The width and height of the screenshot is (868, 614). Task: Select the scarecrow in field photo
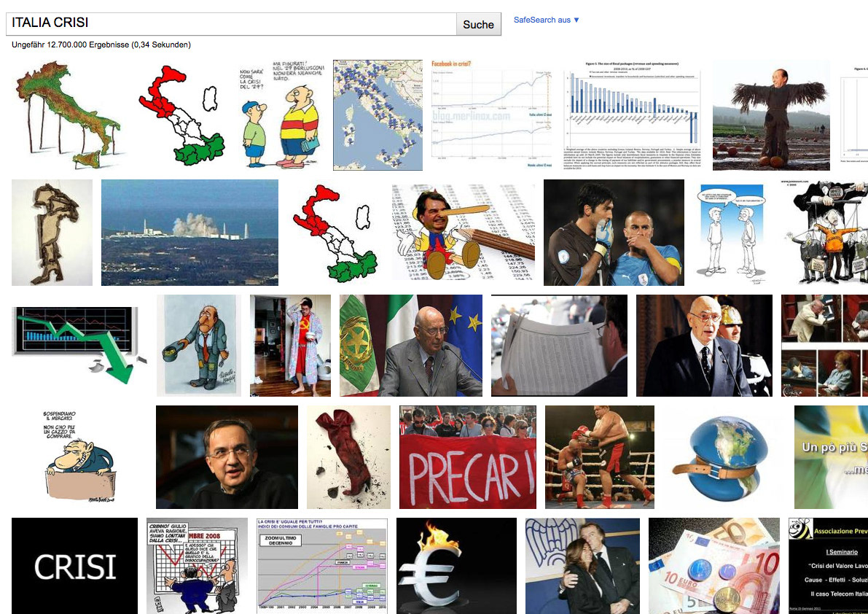tap(771, 115)
